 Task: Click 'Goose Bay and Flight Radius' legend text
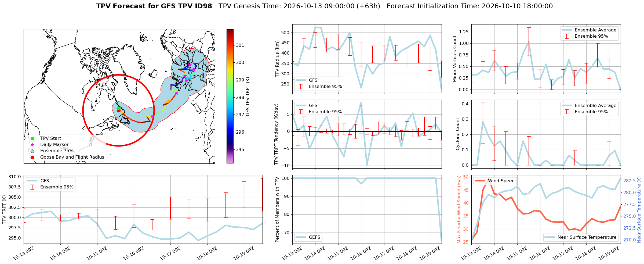coord(72,157)
